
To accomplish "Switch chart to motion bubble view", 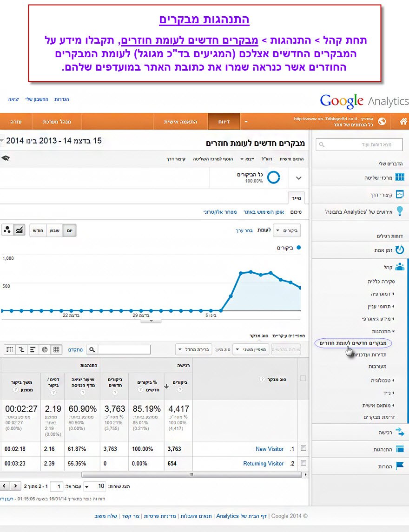I will click(7, 230).
